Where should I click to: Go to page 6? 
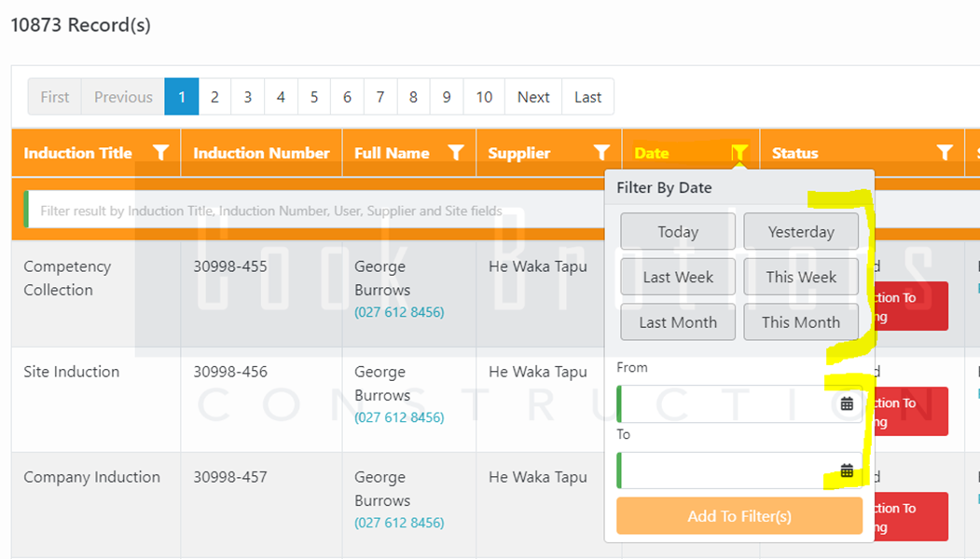[347, 97]
